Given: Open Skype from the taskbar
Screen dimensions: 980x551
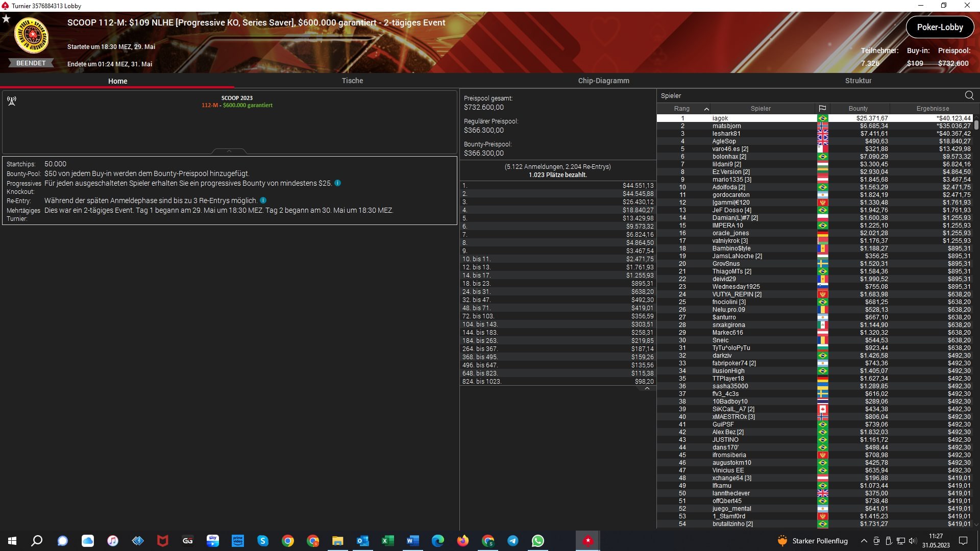Looking at the screenshot, I should 263,541.
